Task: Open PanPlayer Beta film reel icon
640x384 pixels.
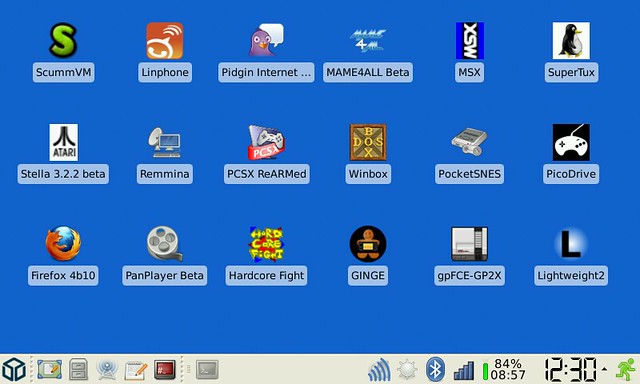Action: point(165,244)
